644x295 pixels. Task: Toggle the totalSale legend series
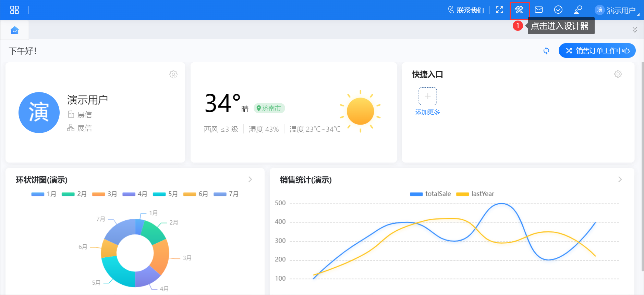[430, 194]
